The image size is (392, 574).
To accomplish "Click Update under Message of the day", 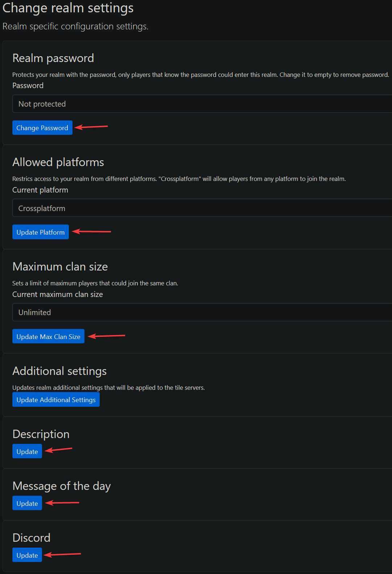I will [x=27, y=503].
